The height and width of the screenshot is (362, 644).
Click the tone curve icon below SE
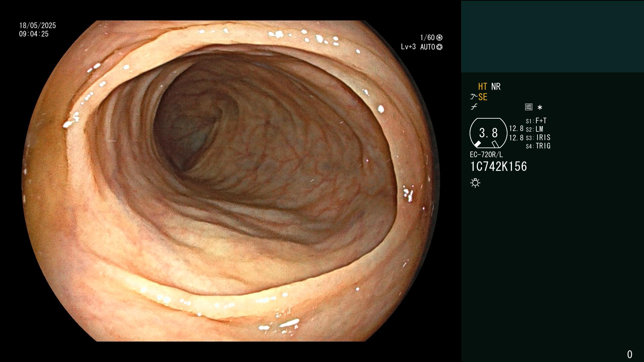point(474,107)
